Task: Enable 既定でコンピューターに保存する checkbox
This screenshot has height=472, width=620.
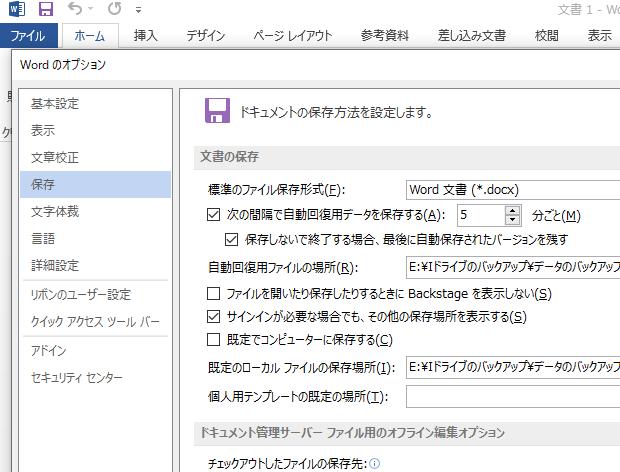Action: coord(213,340)
